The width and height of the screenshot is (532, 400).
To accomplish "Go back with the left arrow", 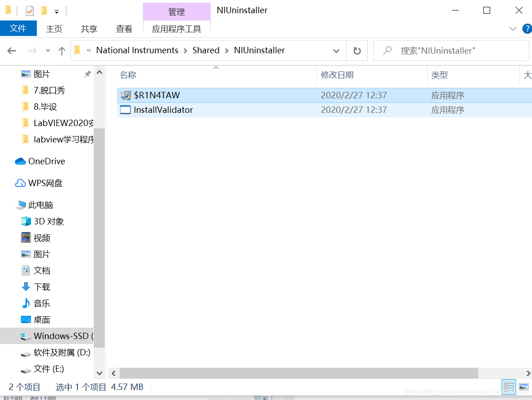I will pos(12,51).
